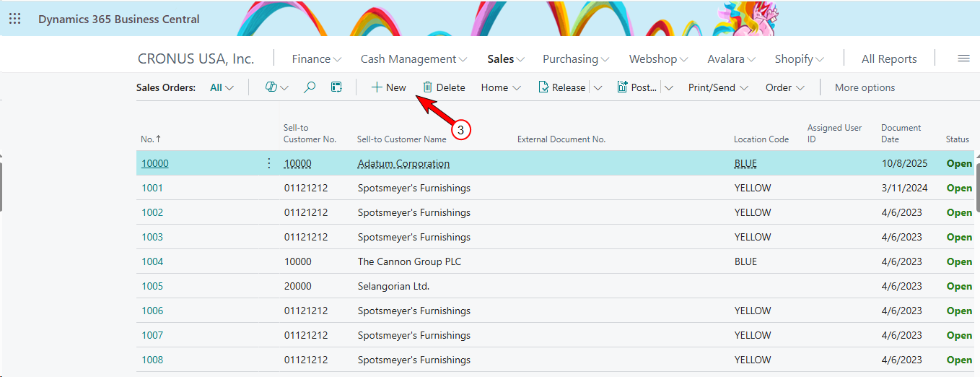This screenshot has height=377, width=980.
Task: Click the search magnifier icon in the toolbar
Action: (x=310, y=87)
